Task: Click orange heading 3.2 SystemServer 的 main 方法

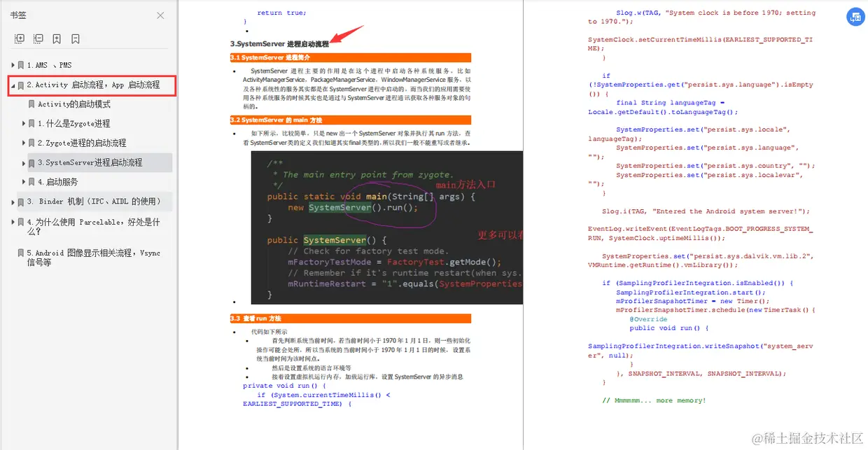Action: click(x=350, y=120)
